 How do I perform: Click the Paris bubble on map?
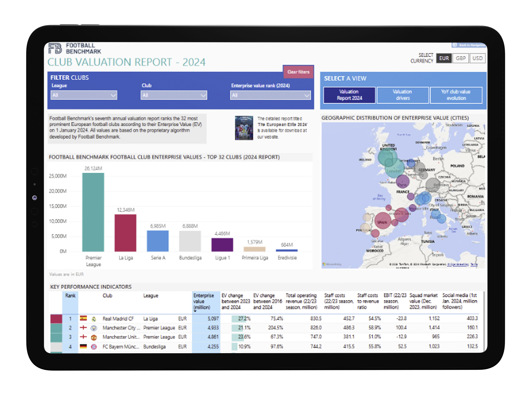point(403,182)
